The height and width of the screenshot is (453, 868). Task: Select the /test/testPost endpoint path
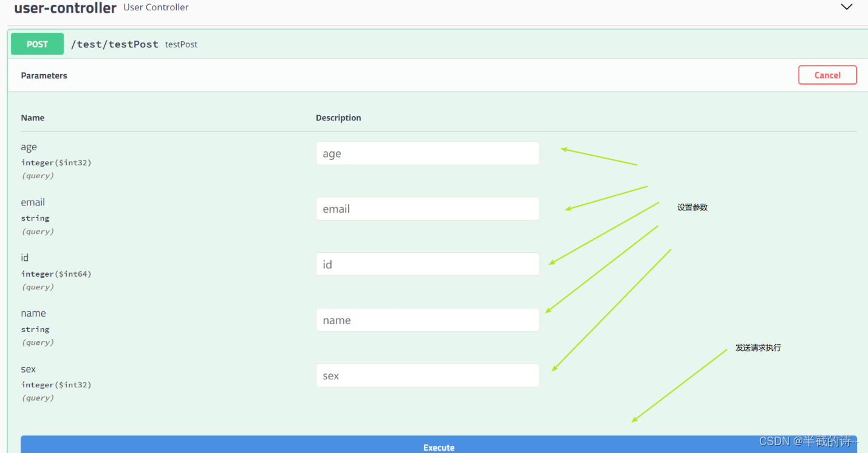[114, 44]
